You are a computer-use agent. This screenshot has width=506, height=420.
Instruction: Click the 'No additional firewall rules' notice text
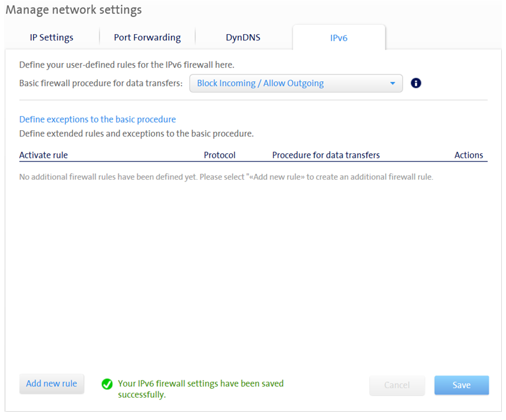(226, 177)
